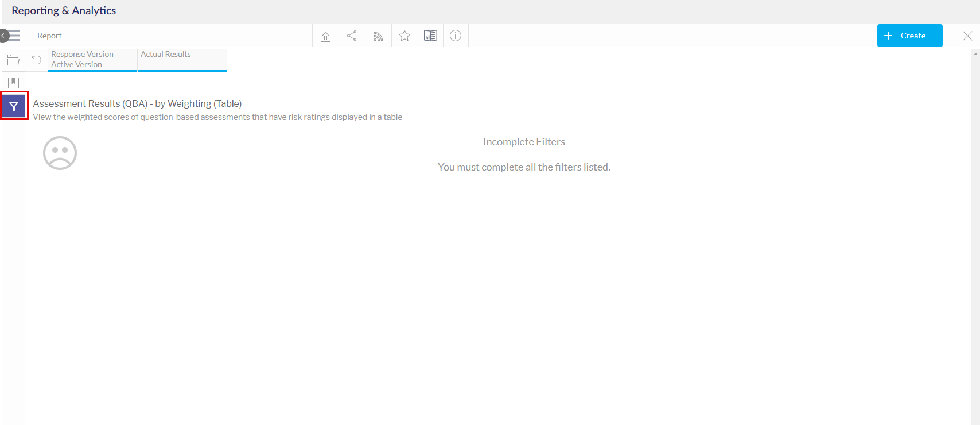Open the folder icon in sidebar
Image resolution: width=980 pixels, height=425 pixels.
tap(14, 60)
